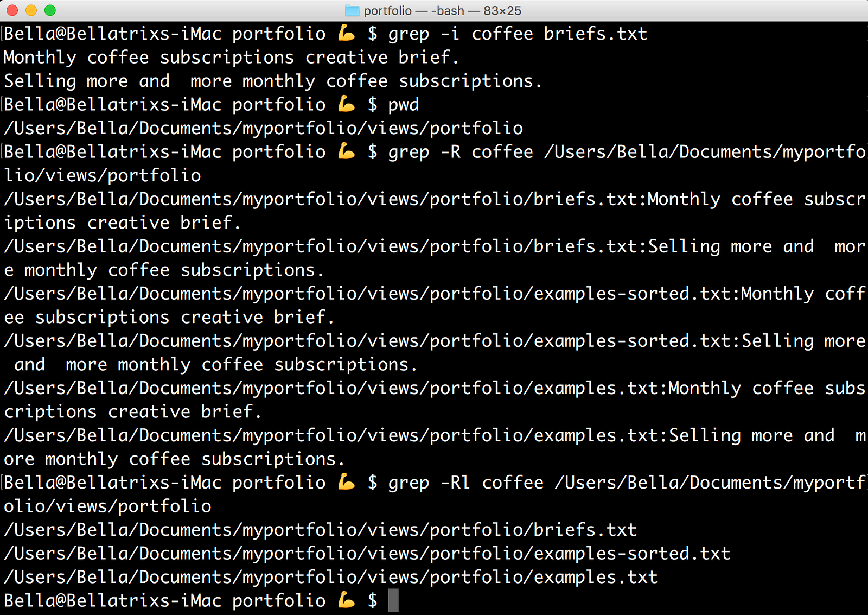Minimize the terminal using the yellow button

(x=31, y=10)
